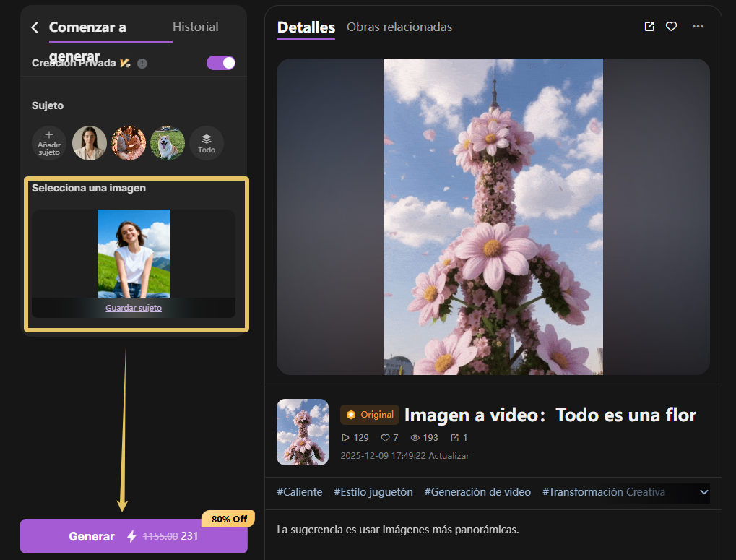Open the Obras relacionadas tab

[399, 26]
